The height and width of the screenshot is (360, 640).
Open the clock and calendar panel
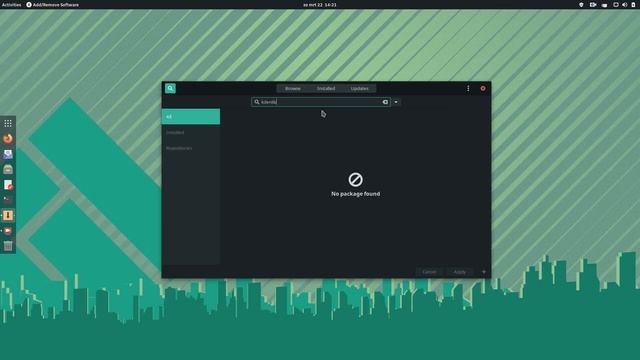pyautogui.click(x=320, y=5)
